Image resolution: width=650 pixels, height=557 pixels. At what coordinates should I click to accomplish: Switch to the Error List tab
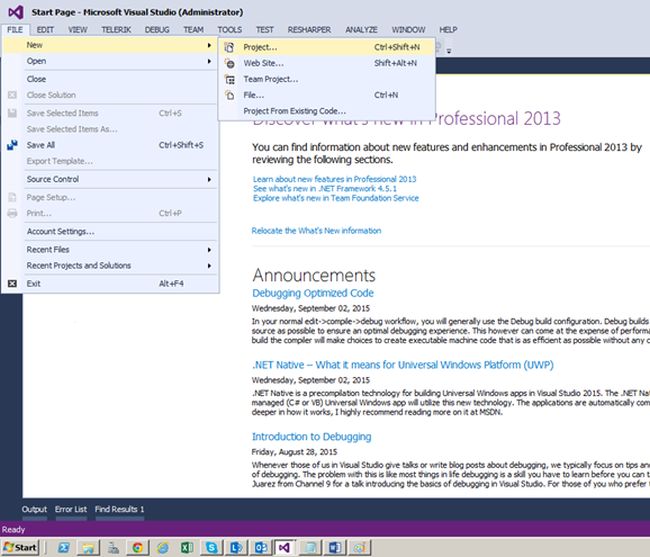[x=71, y=509]
